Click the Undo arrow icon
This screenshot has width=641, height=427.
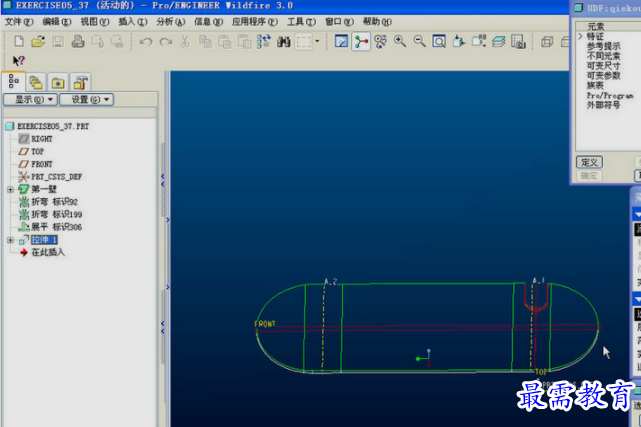(146, 41)
